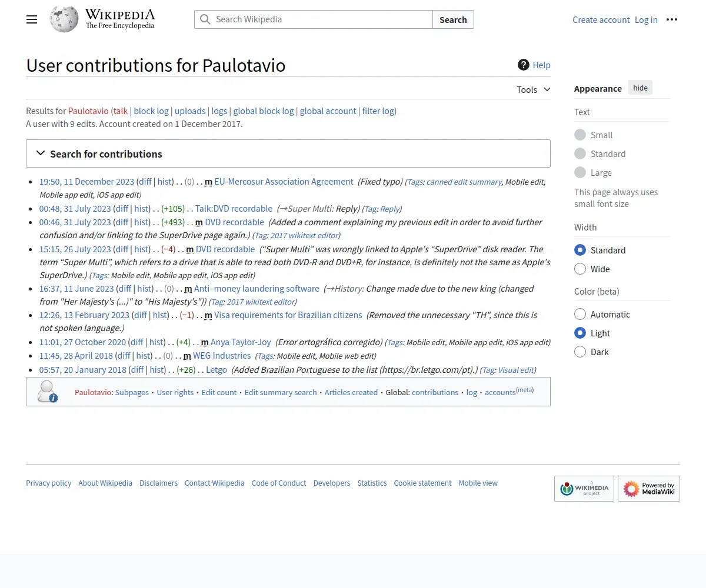Click the Visual edit tag link

pyautogui.click(x=515, y=370)
